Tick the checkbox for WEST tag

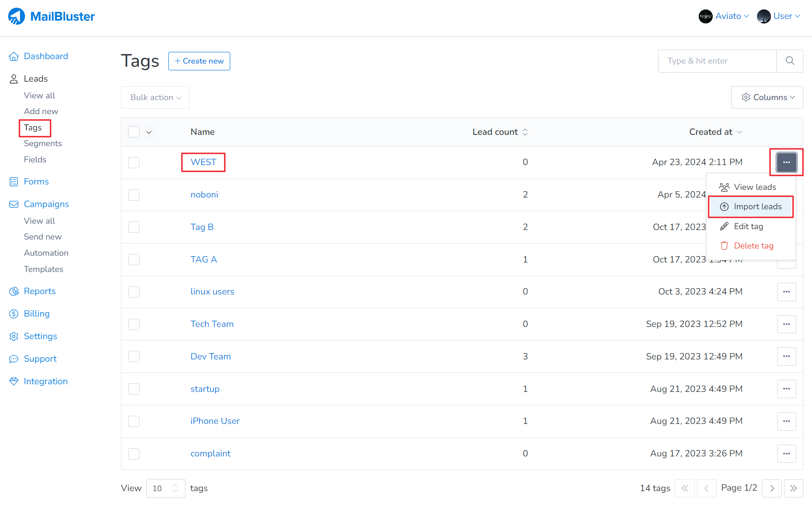134,162
